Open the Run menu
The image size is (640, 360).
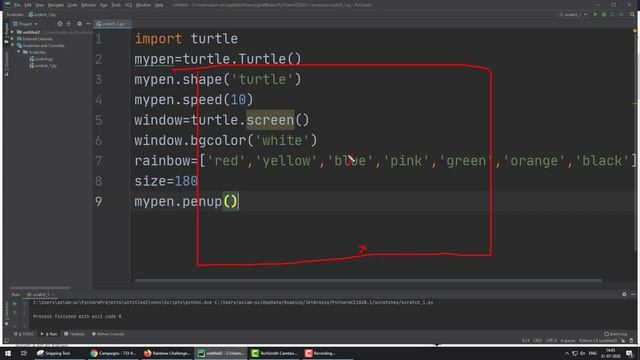(104, 5)
